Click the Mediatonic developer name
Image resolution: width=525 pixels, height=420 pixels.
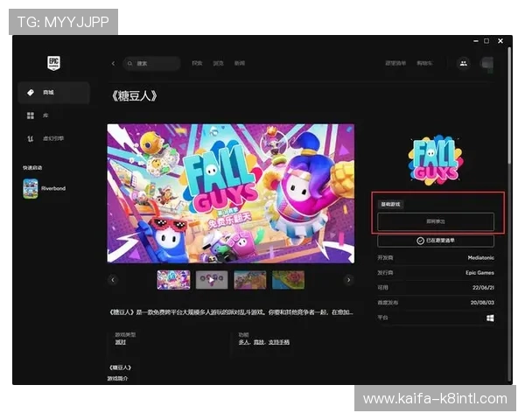pyautogui.click(x=480, y=257)
